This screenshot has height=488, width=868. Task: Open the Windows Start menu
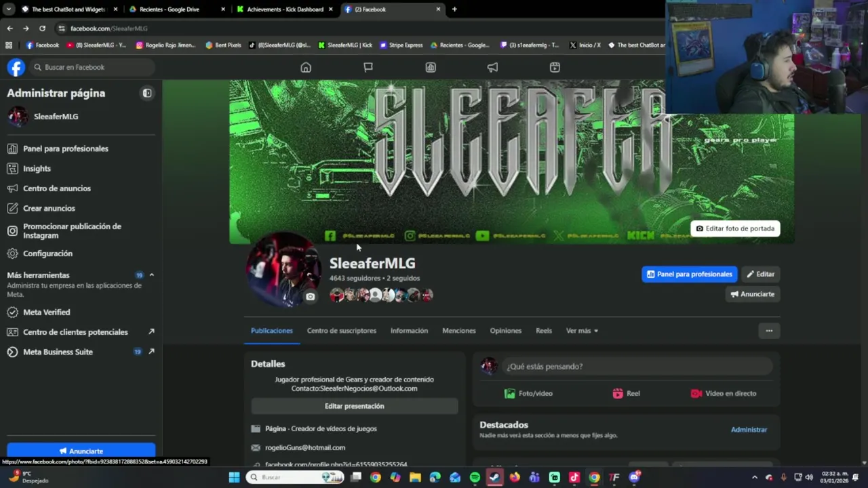[234, 477]
